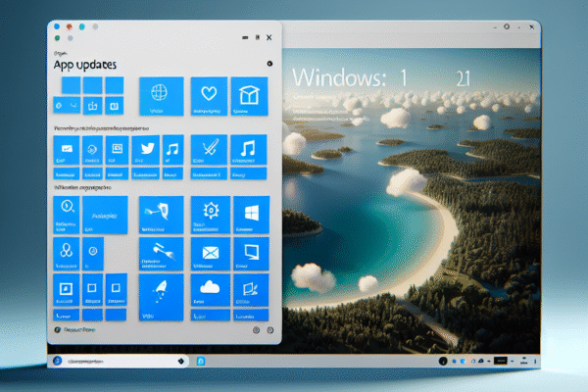
Task: Select the monitor display tile
Action: click(250, 254)
